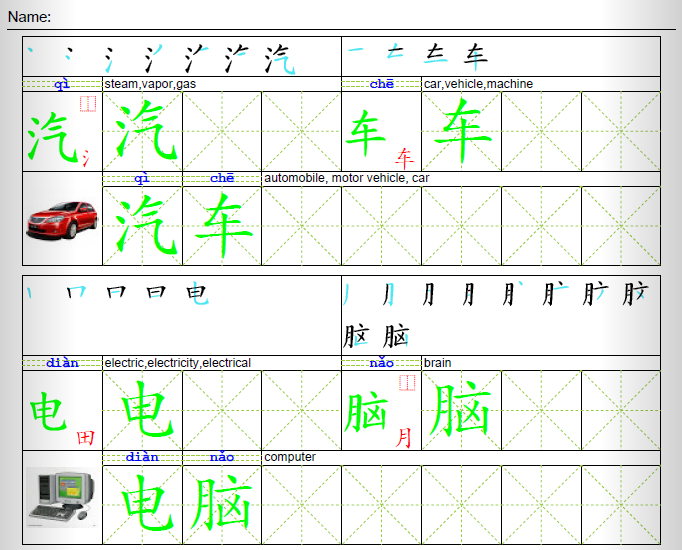The image size is (682, 550).
Task: Click the small red 月 radical
Action: coord(404,437)
